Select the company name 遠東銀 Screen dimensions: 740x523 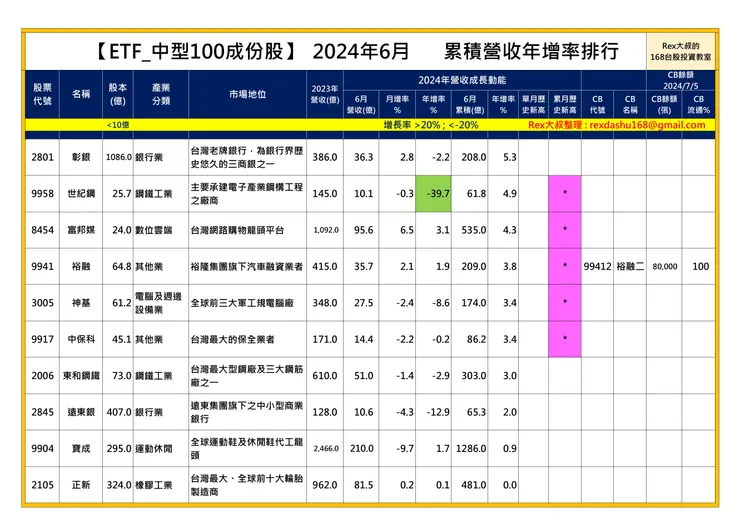click(81, 412)
